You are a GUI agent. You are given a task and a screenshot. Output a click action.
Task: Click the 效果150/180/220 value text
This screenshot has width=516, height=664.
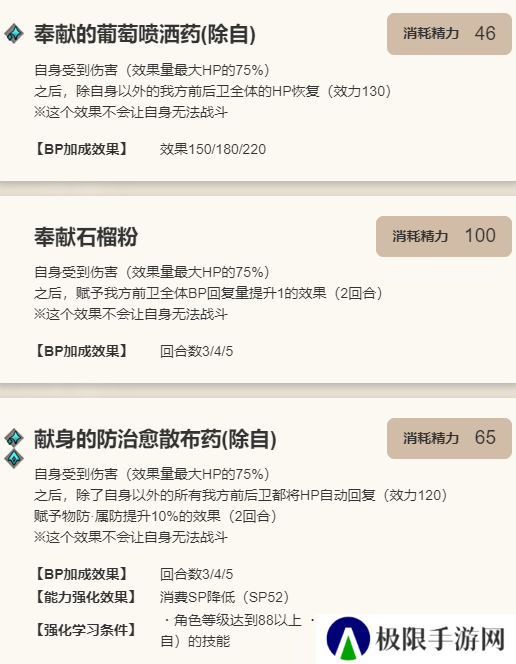213,149
